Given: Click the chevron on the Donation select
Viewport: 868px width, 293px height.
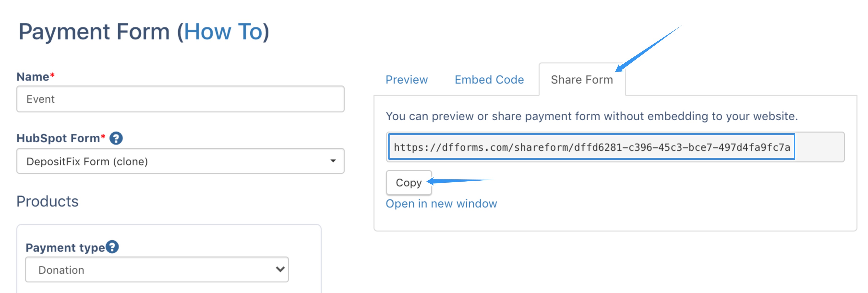Looking at the screenshot, I should pyautogui.click(x=280, y=269).
